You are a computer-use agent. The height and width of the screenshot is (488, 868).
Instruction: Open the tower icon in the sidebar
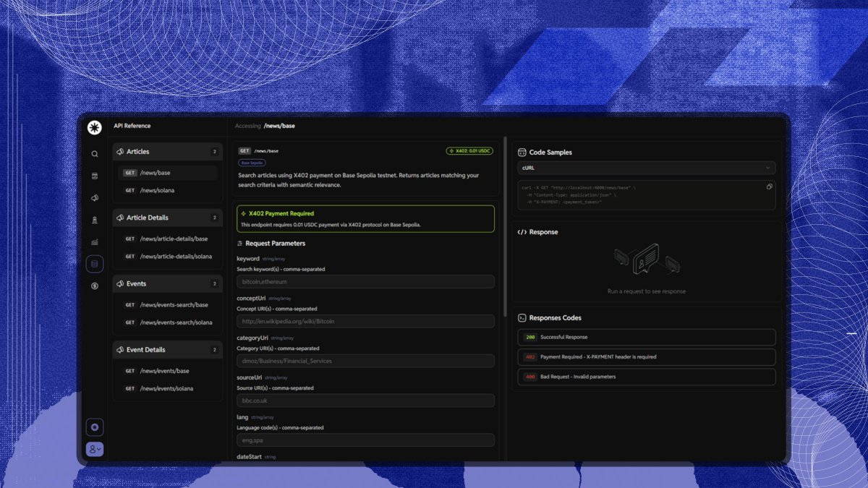coord(95,220)
